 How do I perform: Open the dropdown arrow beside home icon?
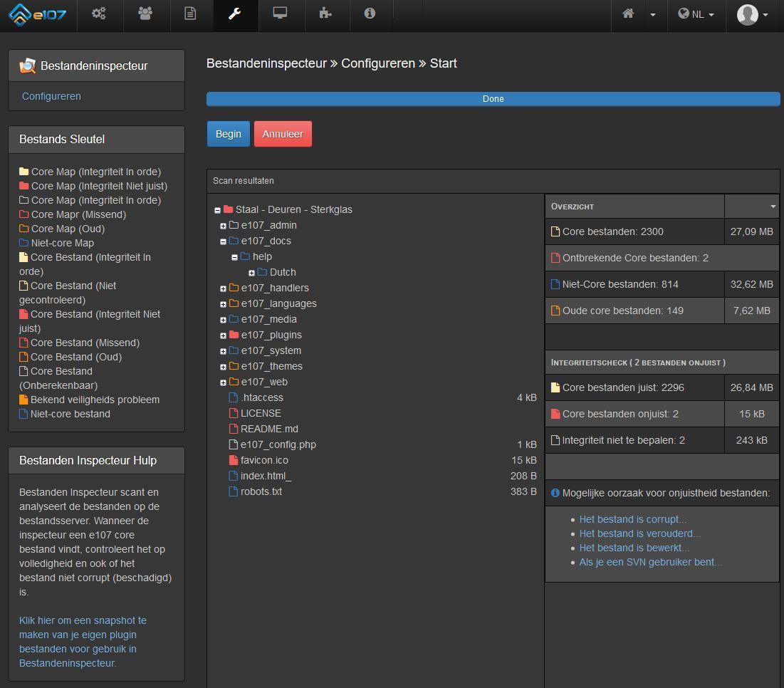pos(653,15)
